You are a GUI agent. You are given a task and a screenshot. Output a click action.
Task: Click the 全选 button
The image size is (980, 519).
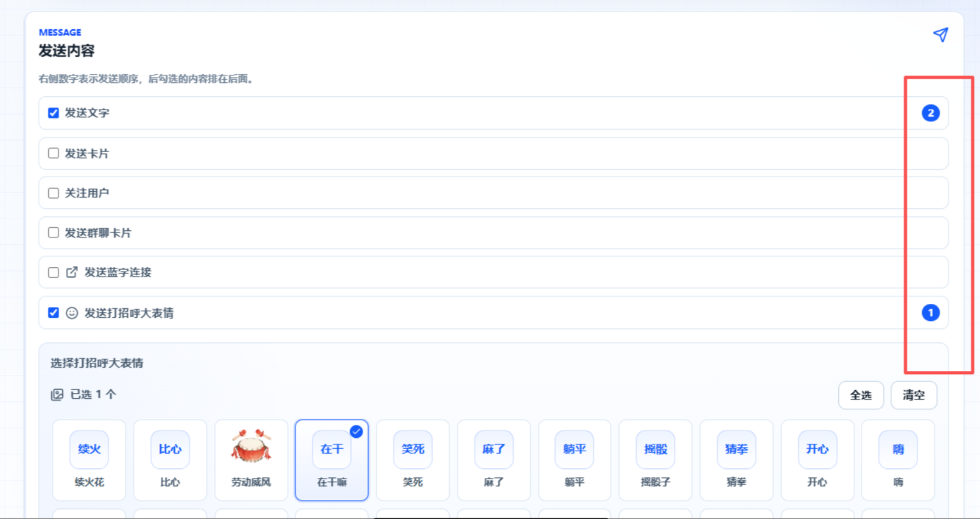(x=861, y=395)
